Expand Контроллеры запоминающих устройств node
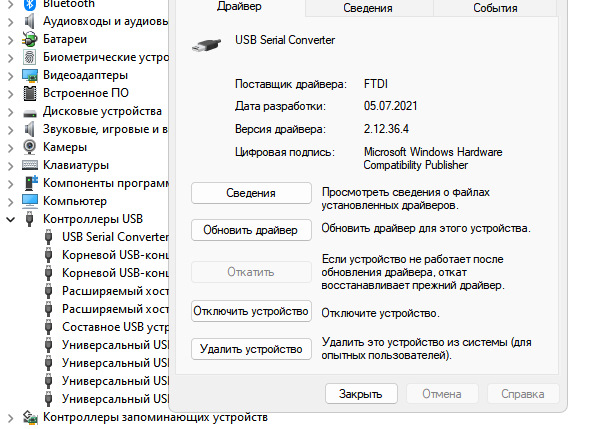This screenshot has height=429, width=612. [10, 417]
